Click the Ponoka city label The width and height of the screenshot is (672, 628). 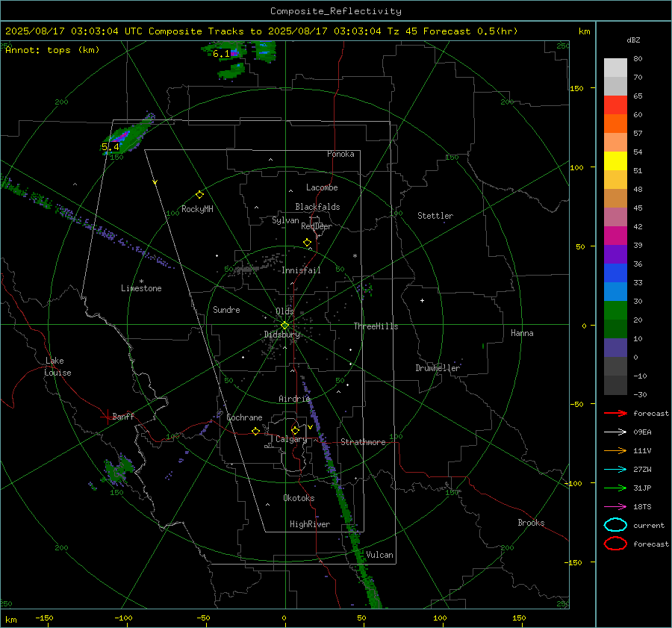340,154
